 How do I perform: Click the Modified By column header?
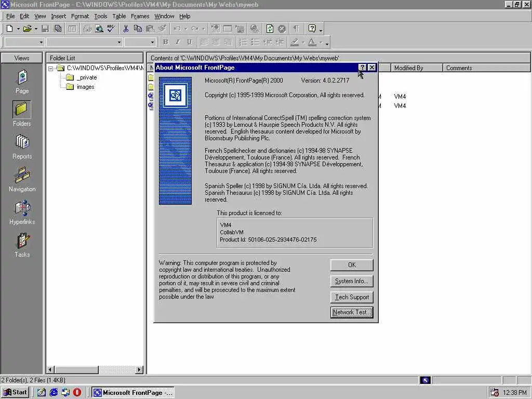417,68
